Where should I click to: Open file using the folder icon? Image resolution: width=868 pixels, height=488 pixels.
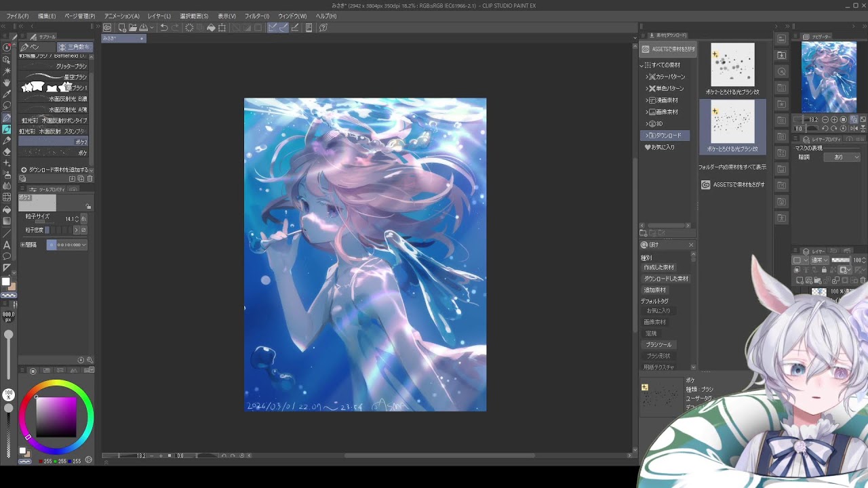click(x=132, y=28)
